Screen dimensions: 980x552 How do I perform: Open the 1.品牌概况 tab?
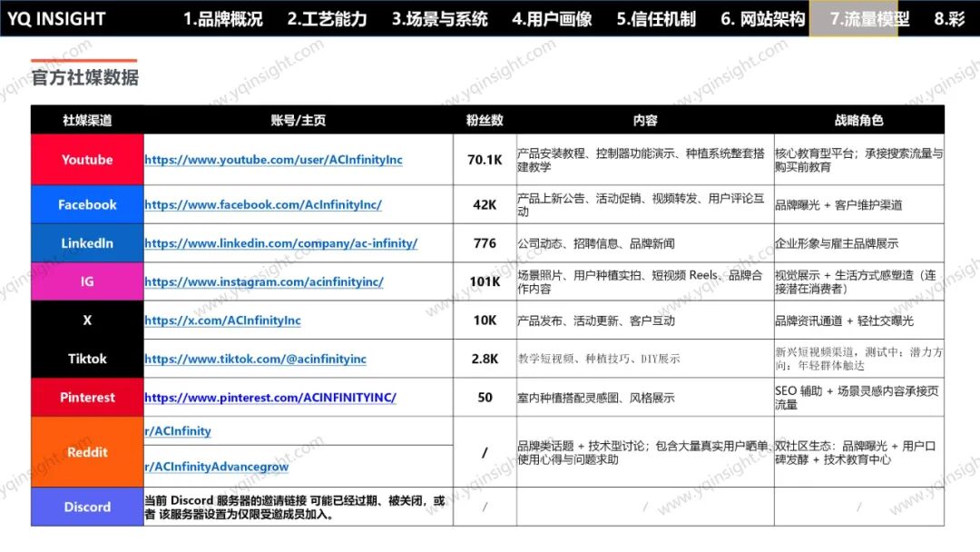coord(222,19)
